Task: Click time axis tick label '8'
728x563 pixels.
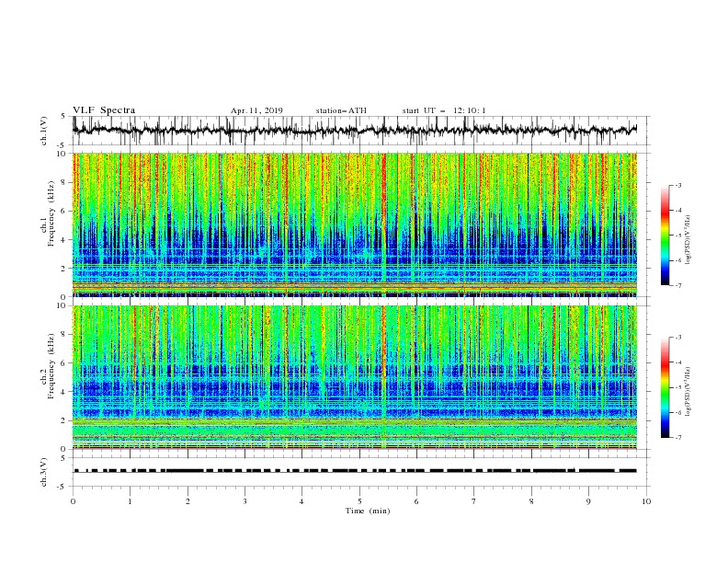Action: (x=531, y=501)
